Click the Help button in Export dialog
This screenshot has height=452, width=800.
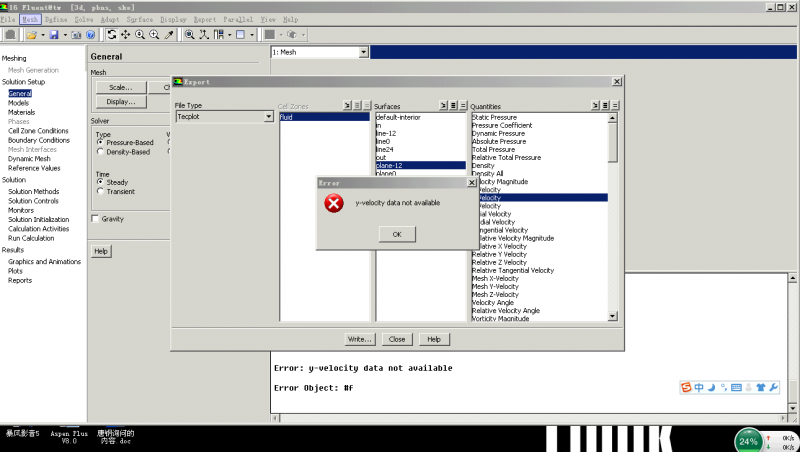click(x=434, y=339)
